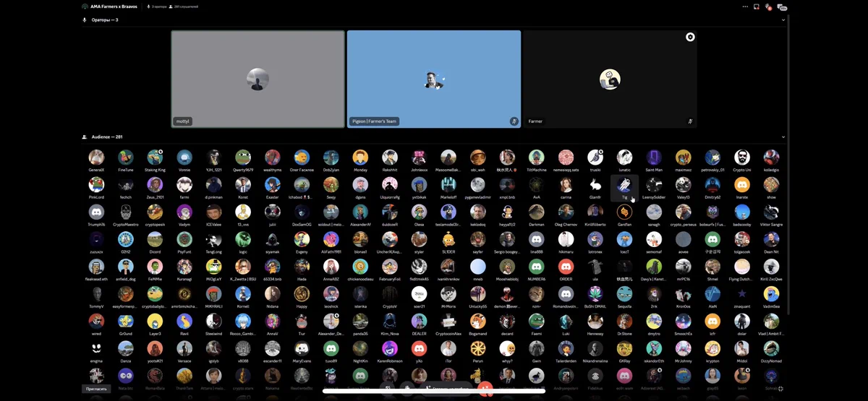Open Layer3's yellow avatar
The width and height of the screenshot is (868, 401).
click(x=155, y=322)
